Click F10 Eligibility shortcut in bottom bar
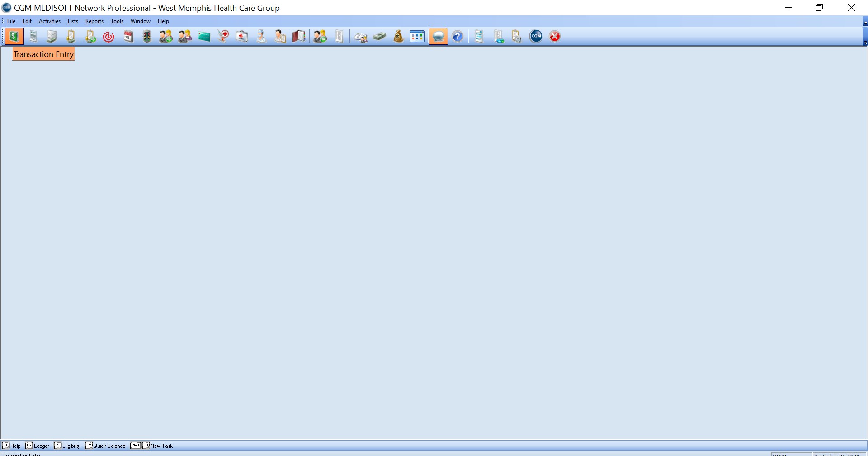Viewport: 868px width, 456px height. [67, 446]
